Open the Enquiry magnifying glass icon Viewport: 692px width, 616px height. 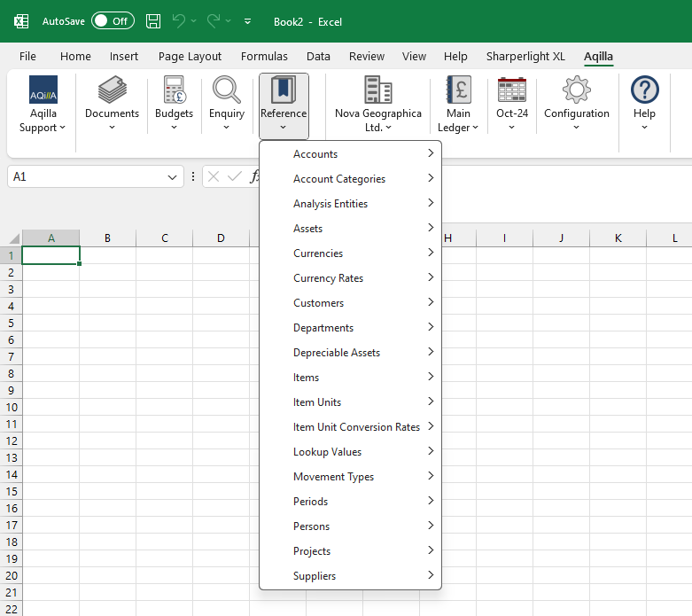tap(227, 90)
